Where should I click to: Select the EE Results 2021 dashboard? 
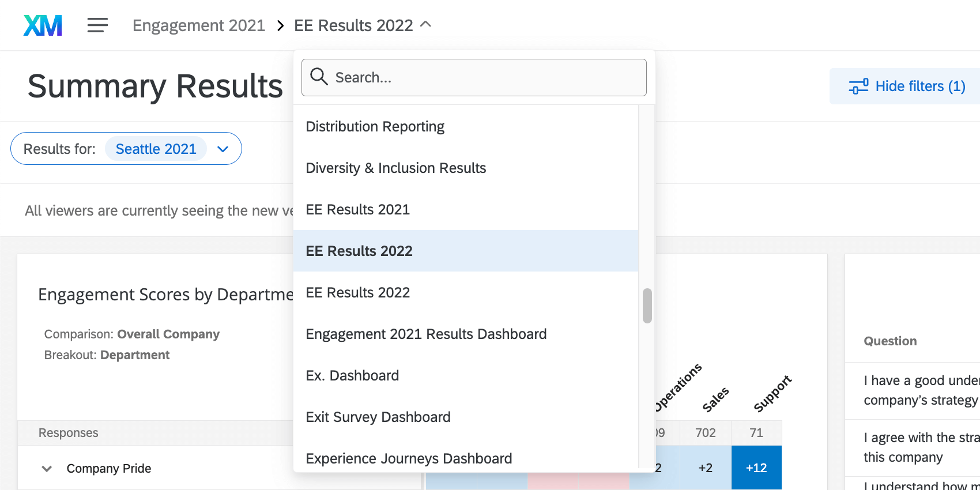click(x=357, y=209)
